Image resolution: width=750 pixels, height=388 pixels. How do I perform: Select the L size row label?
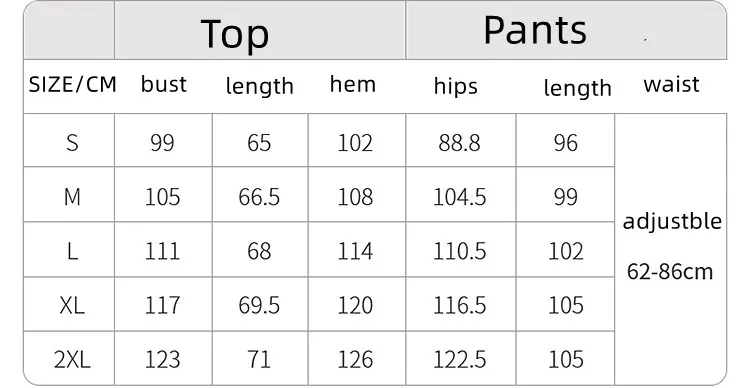click(72, 251)
